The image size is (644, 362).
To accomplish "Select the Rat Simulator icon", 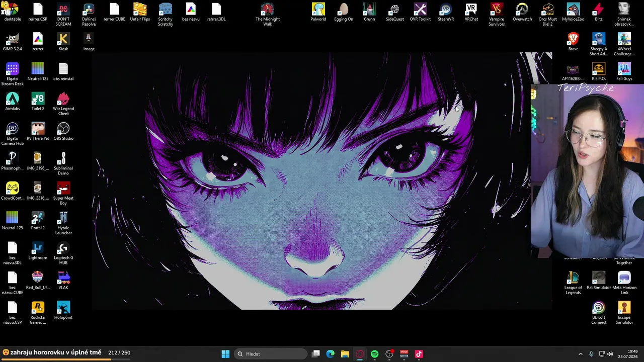I will pos(599,281).
